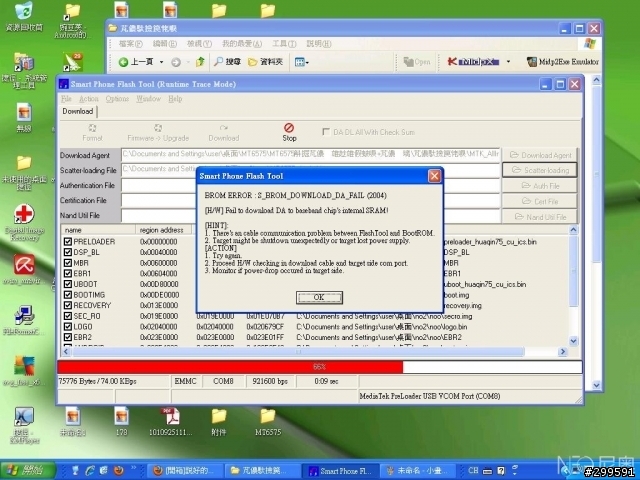
Task: Click the Stop icon in Flash Tool
Action: 289,128
